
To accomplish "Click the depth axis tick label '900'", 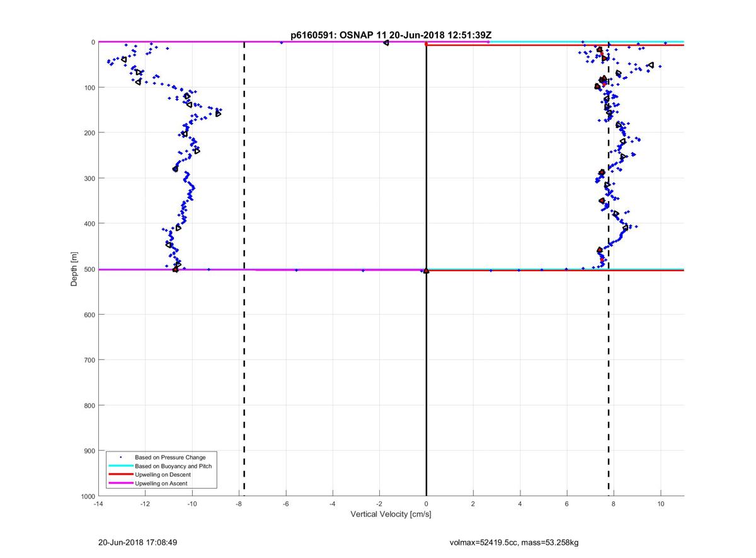I will point(89,451).
